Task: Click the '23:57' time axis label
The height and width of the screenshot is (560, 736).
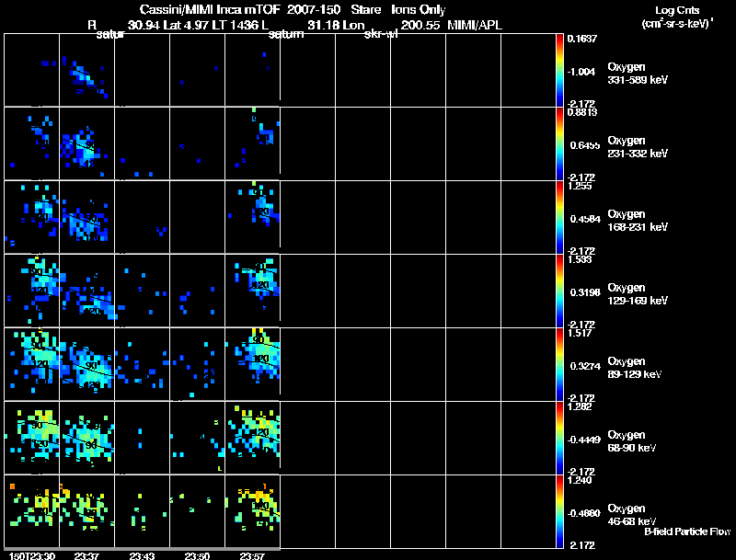Action: [x=252, y=556]
